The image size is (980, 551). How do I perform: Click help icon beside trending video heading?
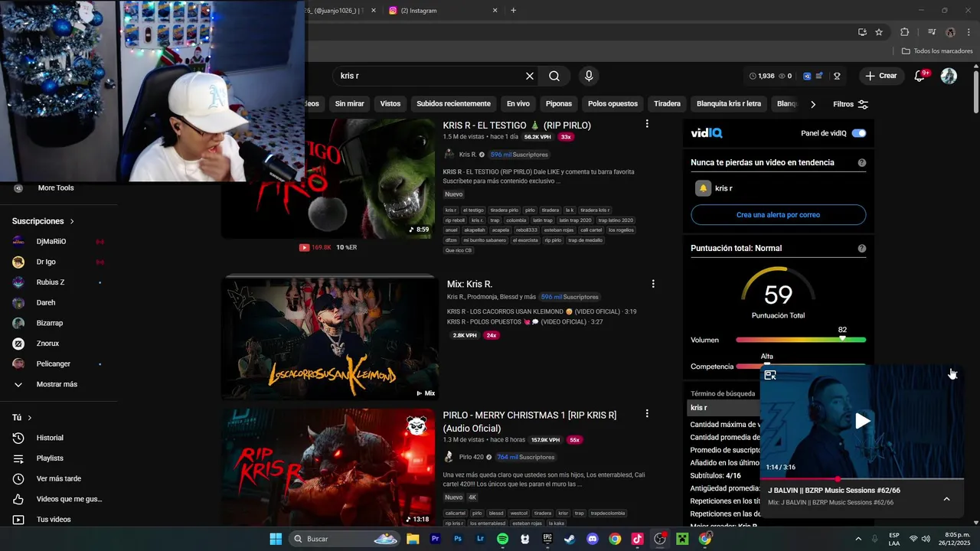pyautogui.click(x=862, y=163)
